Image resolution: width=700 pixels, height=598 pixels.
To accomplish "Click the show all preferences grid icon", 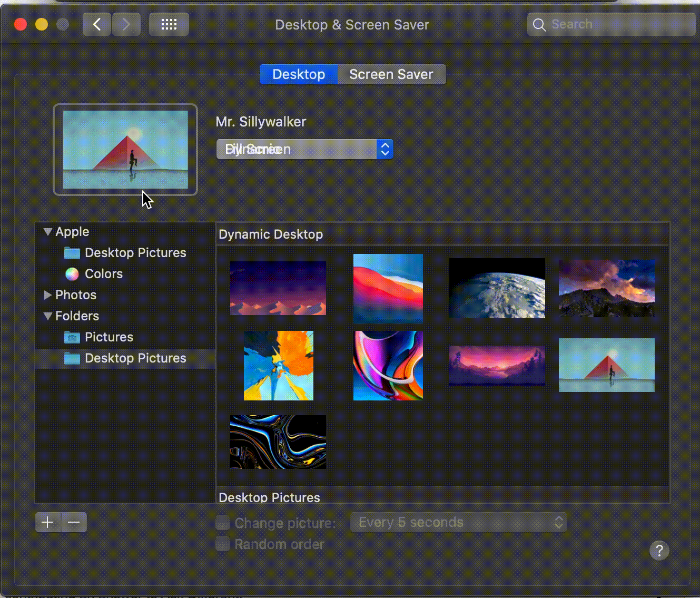I will click(169, 24).
